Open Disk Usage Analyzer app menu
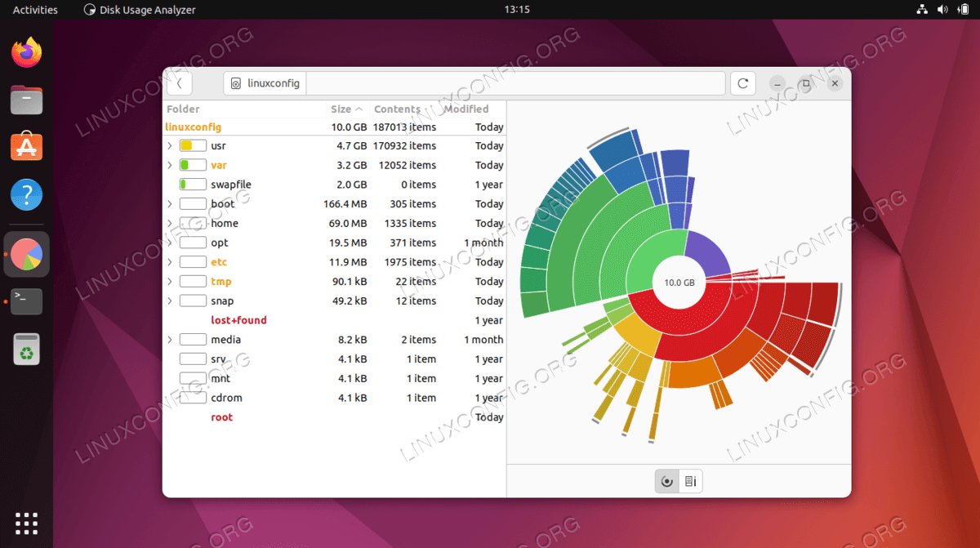 pyautogui.click(x=140, y=10)
